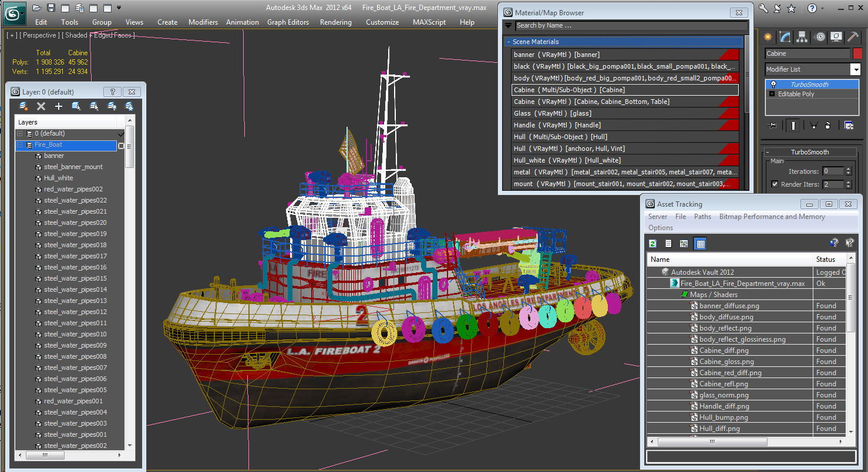Collapse the Fire_Boat layer tree
The width and height of the screenshot is (868, 472).
point(19,145)
